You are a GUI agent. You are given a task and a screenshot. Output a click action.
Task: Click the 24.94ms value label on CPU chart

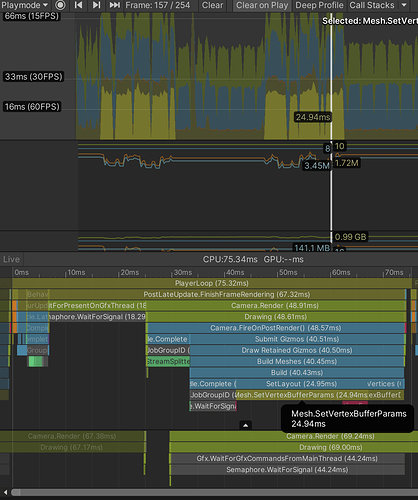coord(313,117)
